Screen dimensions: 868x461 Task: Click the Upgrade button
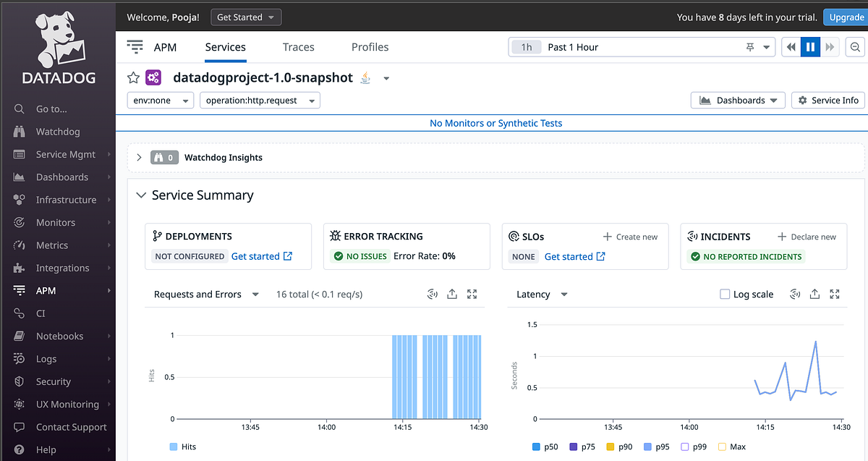[x=845, y=17]
